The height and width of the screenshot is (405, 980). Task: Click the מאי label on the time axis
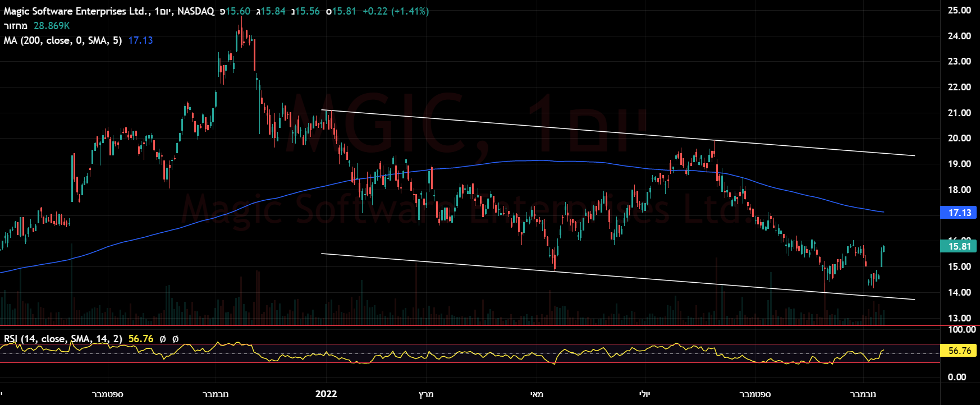tap(537, 394)
